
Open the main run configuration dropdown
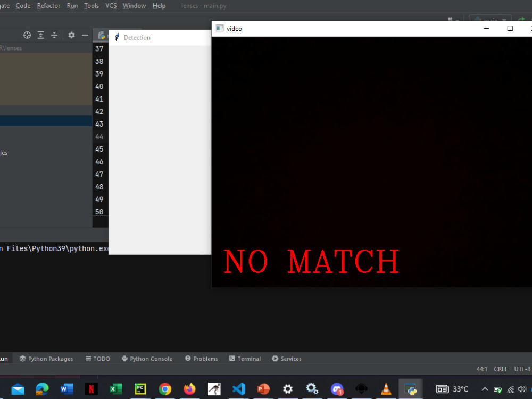(489, 18)
